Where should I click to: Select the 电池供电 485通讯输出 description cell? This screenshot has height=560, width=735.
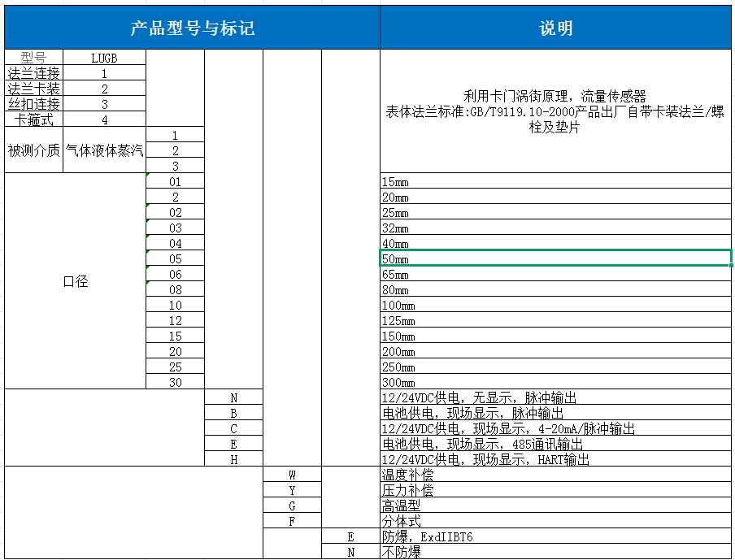(488, 444)
